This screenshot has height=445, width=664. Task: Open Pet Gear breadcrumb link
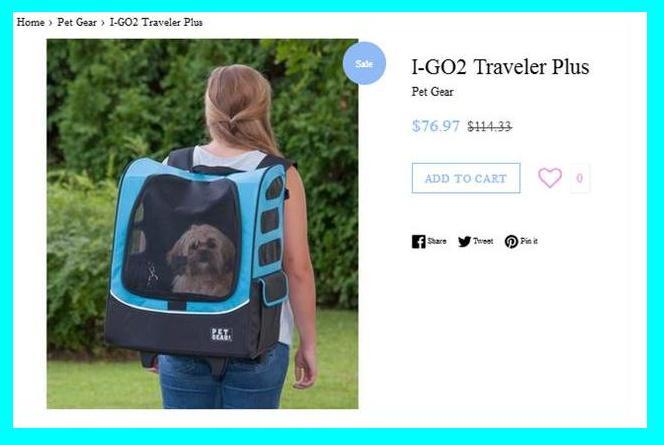point(77,22)
